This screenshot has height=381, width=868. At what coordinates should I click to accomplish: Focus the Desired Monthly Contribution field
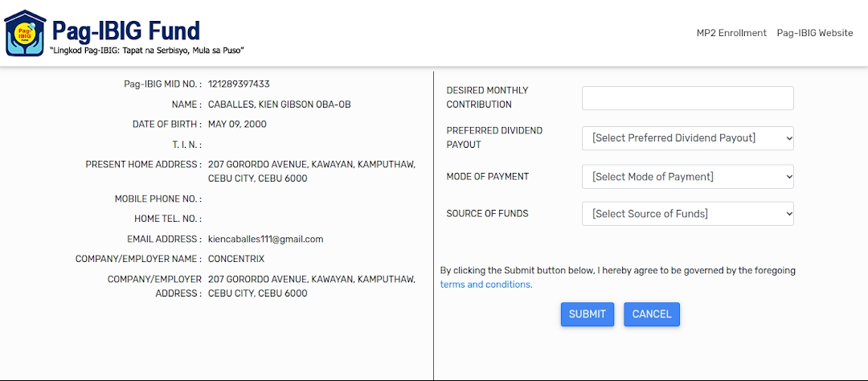pos(687,98)
